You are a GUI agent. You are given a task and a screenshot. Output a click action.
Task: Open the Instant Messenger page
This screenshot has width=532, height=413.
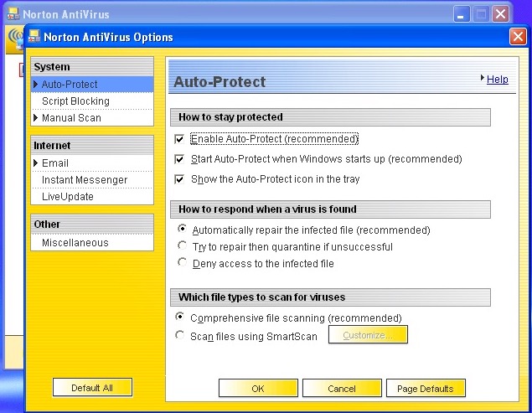click(85, 180)
